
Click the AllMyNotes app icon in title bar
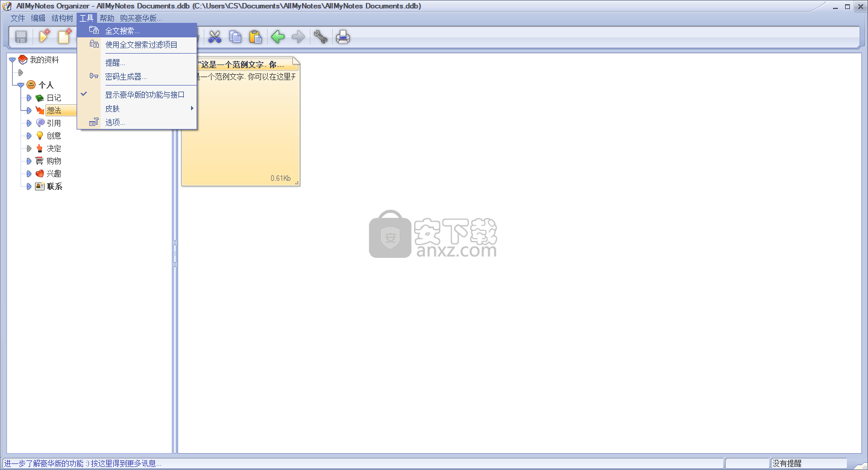pyautogui.click(x=8, y=6)
